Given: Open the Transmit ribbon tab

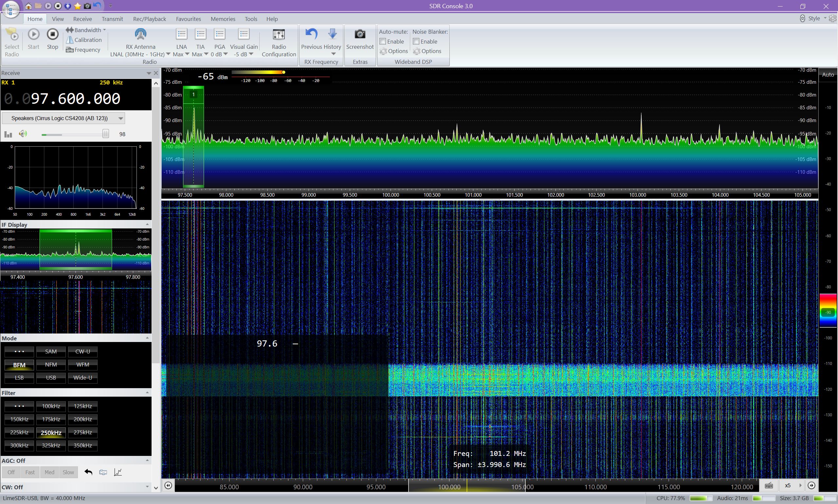Looking at the screenshot, I should click(x=112, y=19).
